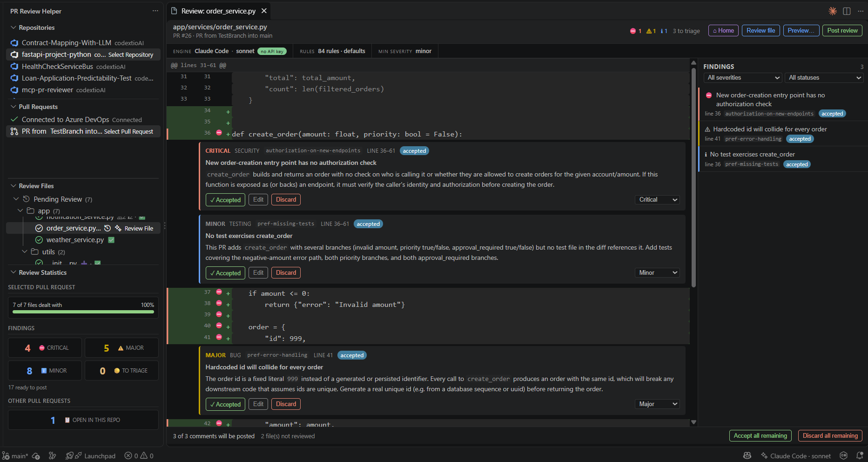The height and width of the screenshot is (462, 868).
Task: Click the accepted badge on the Hardcoded id finding in the Findings list
Action: (x=800, y=139)
